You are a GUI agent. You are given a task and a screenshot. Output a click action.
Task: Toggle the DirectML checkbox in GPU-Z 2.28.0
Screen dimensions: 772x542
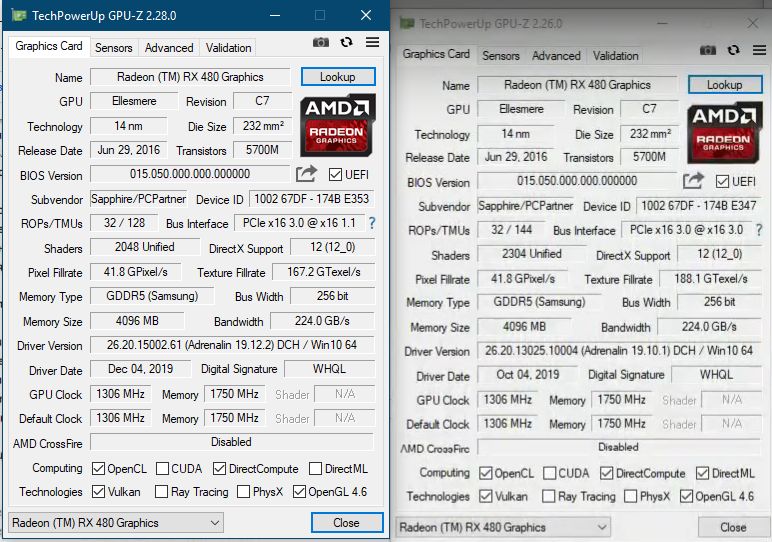(316, 469)
